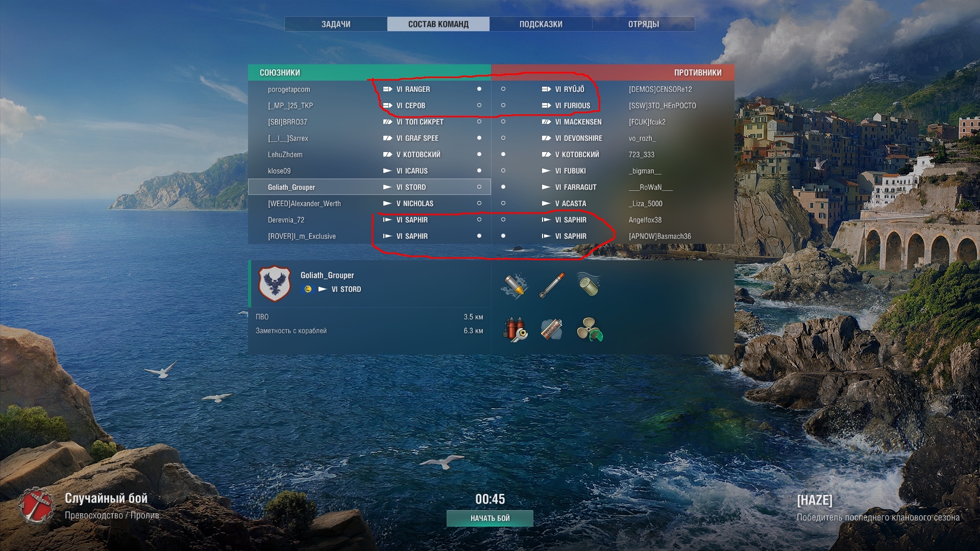The height and width of the screenshot is (551, 980).
Task: Click the depth charge icon
Action: [589, 285]
